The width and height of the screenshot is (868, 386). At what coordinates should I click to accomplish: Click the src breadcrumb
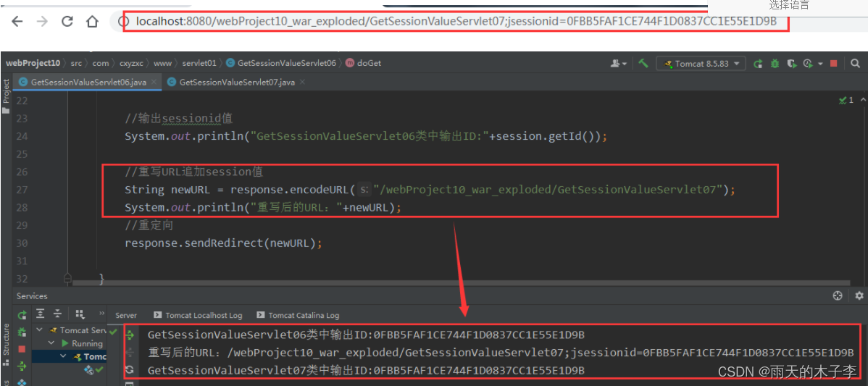point(76,63)
